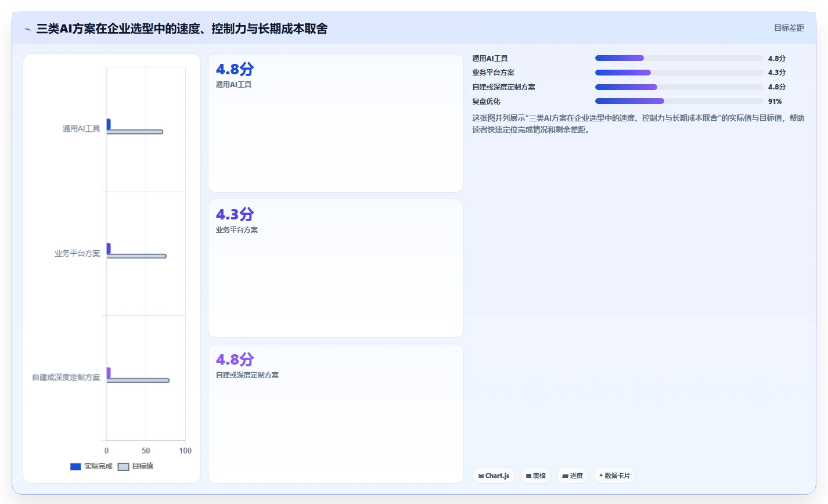Click the 50 tick on chart axis
Viewport: 828px width, 504px height.
146,451
